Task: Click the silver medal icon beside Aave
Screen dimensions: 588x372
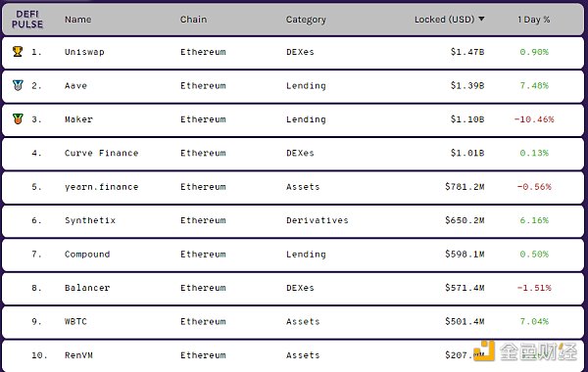Action: pyautogui.click(x=18, y=85)
